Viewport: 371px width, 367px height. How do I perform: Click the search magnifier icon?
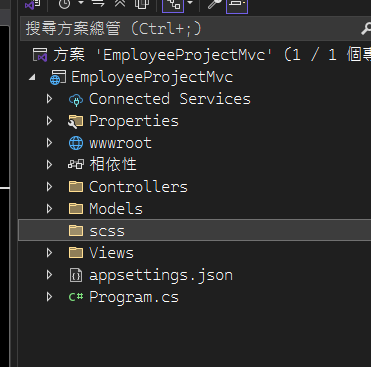point(366,29)
